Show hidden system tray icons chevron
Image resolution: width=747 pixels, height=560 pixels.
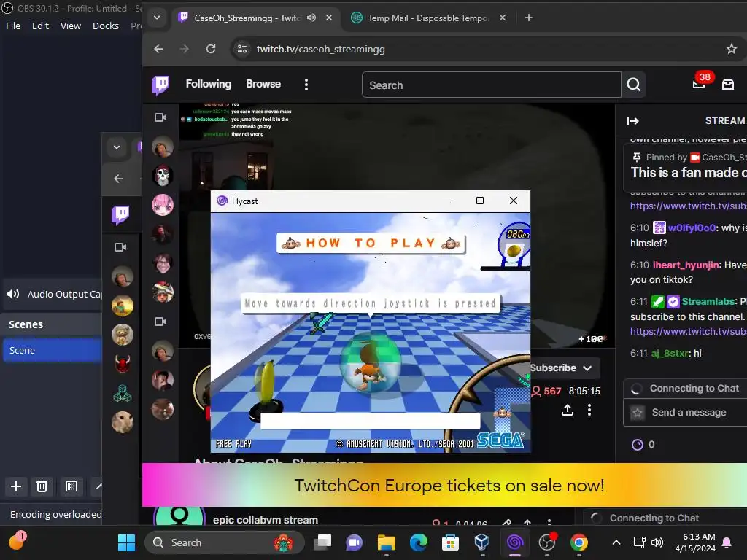pos(616,542)
